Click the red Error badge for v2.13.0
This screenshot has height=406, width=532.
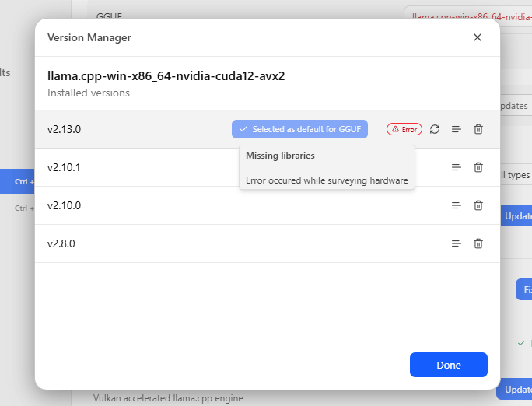click(x=404, y=129)
